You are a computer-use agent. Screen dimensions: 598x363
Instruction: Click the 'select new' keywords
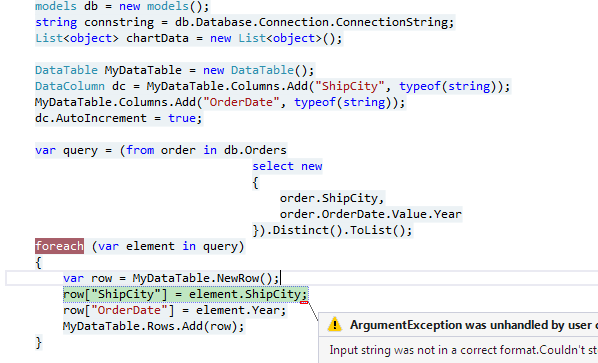point(287,166)
